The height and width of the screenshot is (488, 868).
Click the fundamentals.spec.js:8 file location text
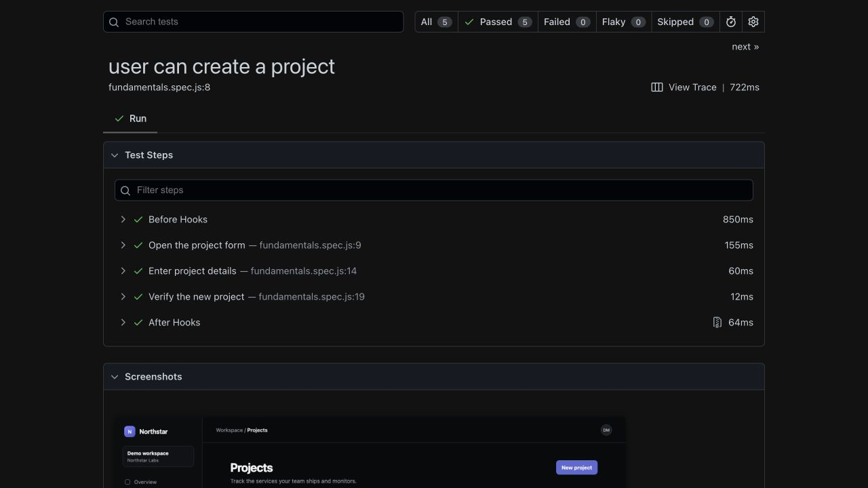click(x=159, y=87)
